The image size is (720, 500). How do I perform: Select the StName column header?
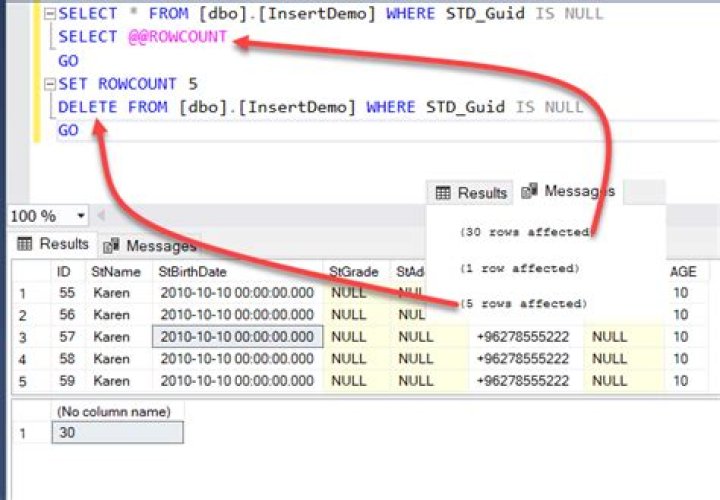[x=112, y=271]
